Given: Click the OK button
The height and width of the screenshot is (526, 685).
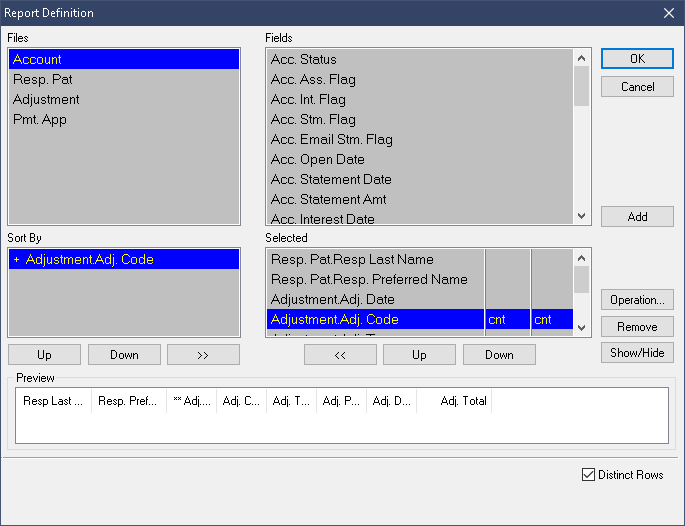Looking at the screenshot, I should tap(637, 59).
